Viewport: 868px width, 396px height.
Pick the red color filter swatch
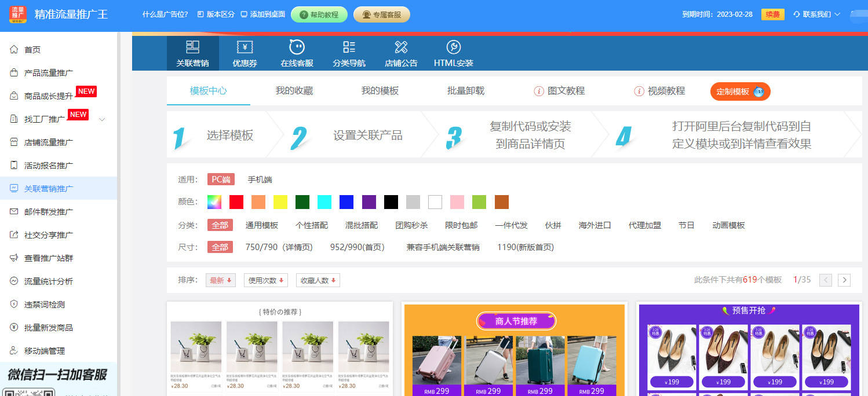(x=235, y=202)
